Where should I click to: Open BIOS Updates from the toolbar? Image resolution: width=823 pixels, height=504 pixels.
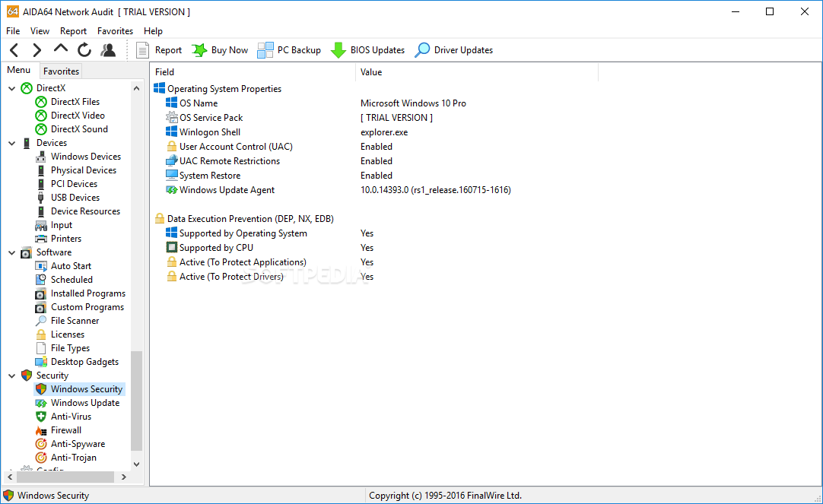(x=367, y=50)
